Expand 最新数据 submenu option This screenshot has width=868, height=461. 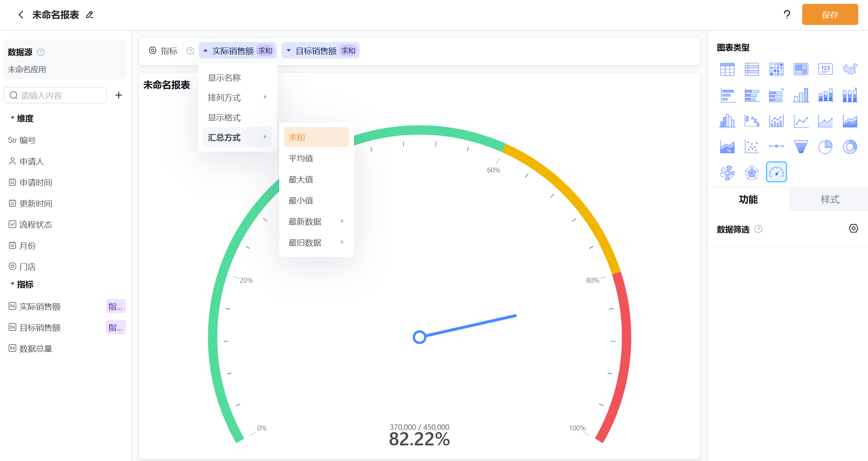click(316, 222)
